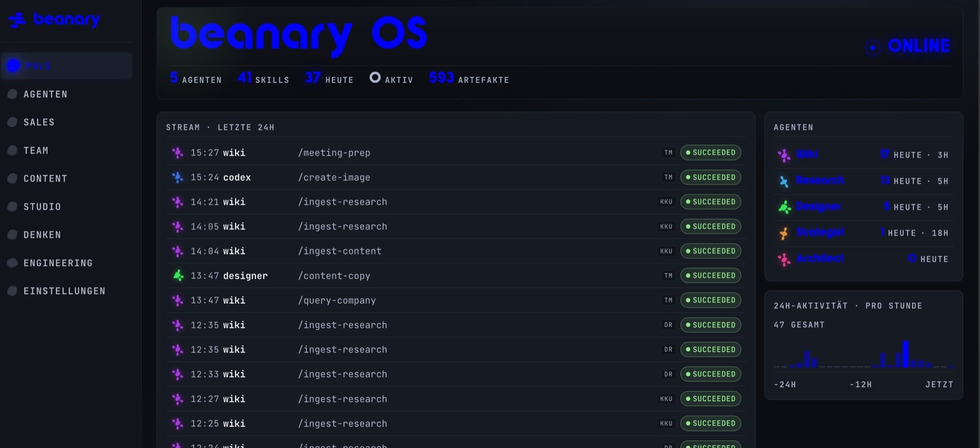Click the tallest bar in activity chart

tap(906, 354)
